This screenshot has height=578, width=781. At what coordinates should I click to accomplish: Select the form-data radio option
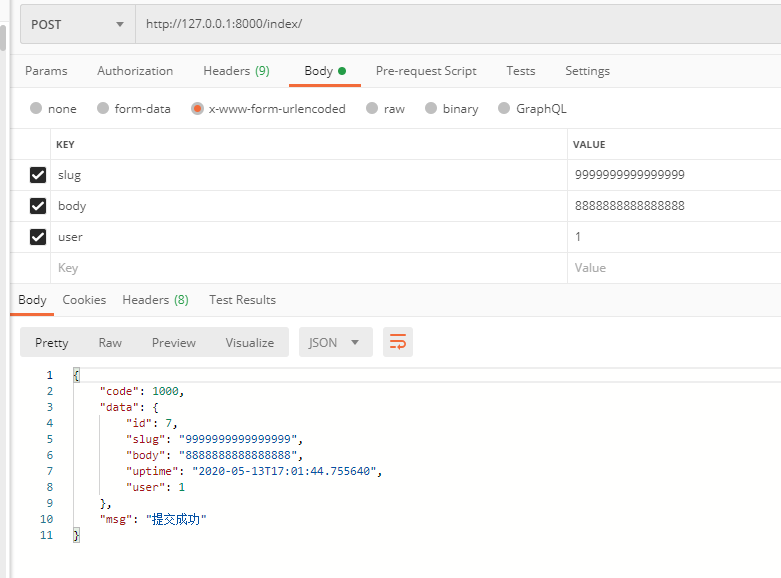(x=103, y=109)
